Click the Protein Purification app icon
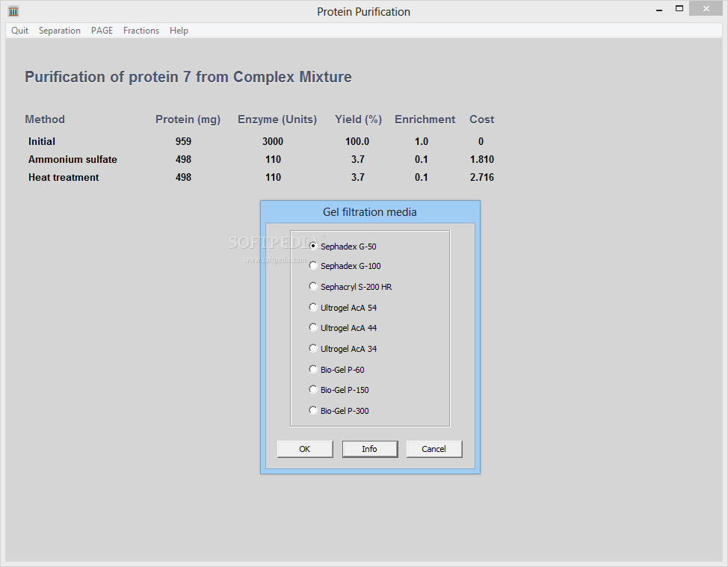This screenshot has width=728, height=567. [13, 11]
